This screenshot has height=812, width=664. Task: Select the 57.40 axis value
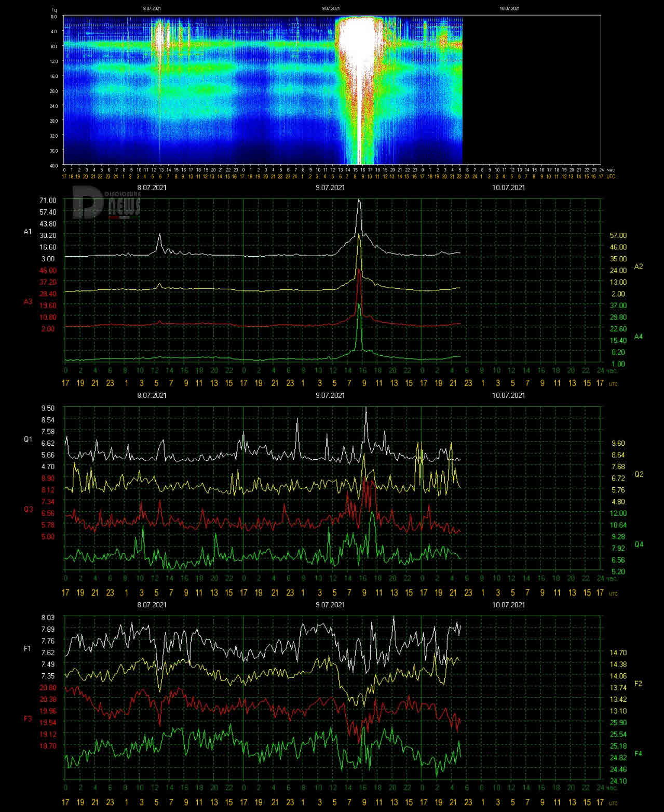pyautogui.click(x=47, y=212)
